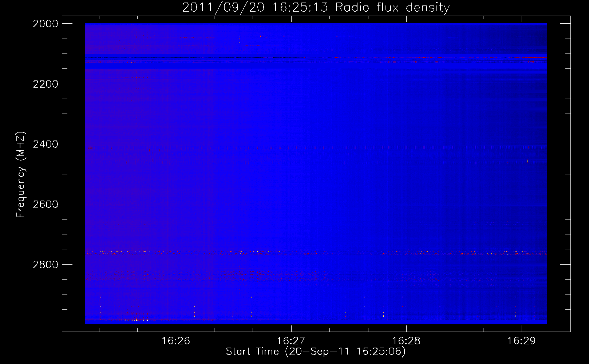Click the 16:29 time axis label
This screenshot has height=364, width=589.
coord(521,341)
